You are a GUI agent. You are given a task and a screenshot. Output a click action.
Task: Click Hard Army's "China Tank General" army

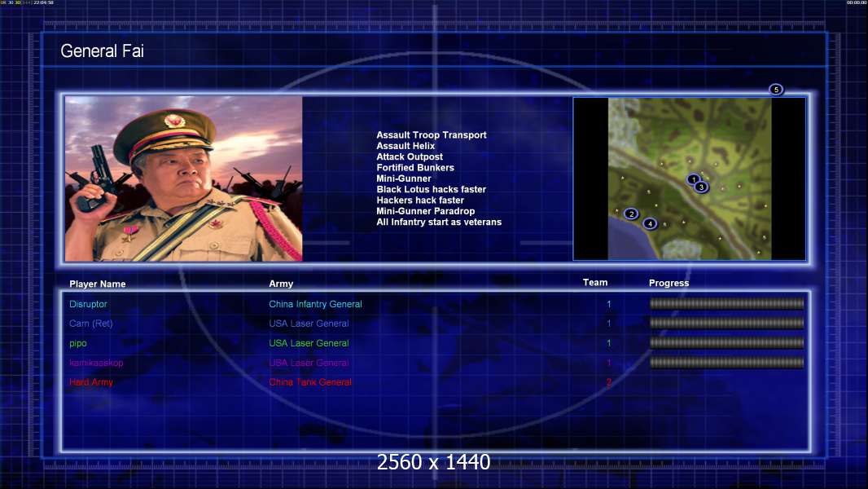pos(310,382)
